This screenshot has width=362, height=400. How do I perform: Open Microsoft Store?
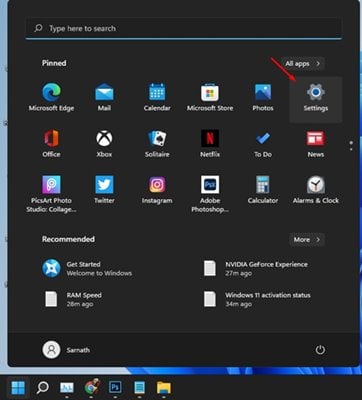pyautogui.click(x=210, y=97)
